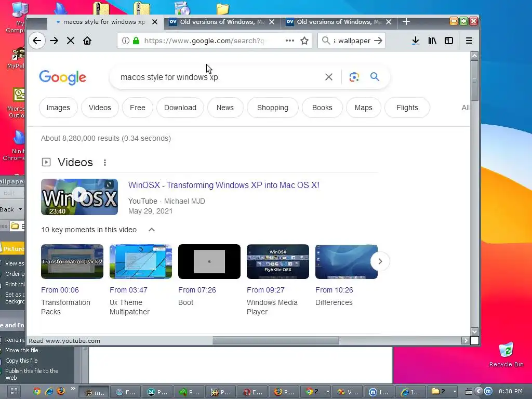The image size is (532, 399).
Task: Click the Start button on taskbar
Action: point(14,392)
